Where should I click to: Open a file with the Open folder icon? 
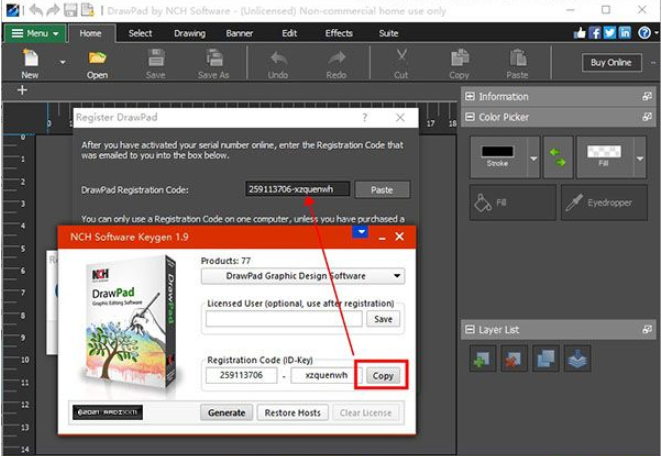97,58
